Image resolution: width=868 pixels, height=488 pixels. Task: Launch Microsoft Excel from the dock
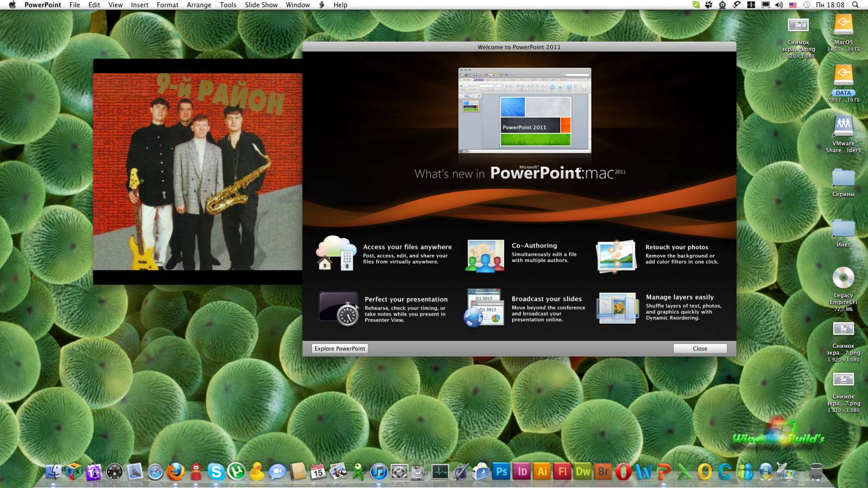pos(685,472)
